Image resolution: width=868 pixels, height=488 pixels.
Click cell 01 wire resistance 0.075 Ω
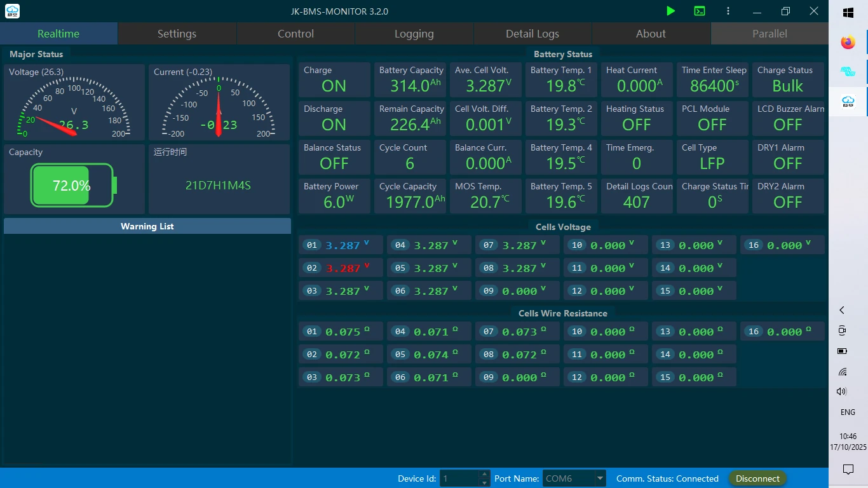tap(347, 332)
